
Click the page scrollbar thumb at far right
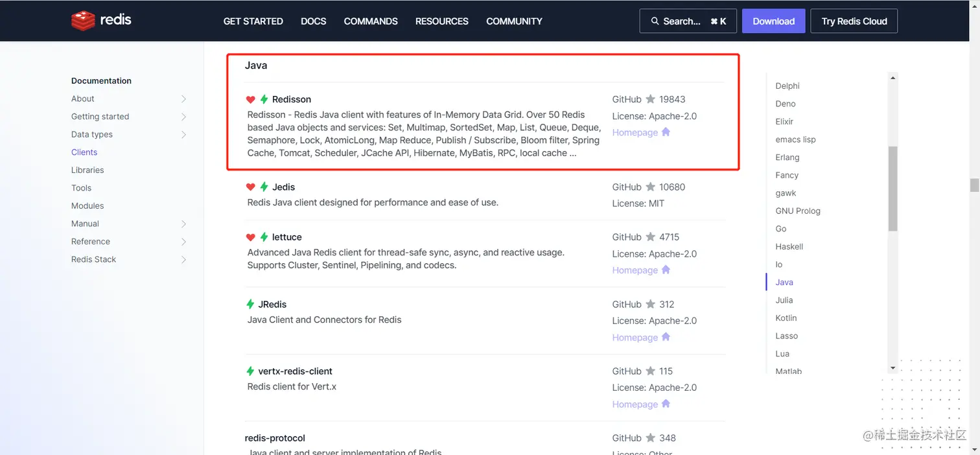(974, 185)
